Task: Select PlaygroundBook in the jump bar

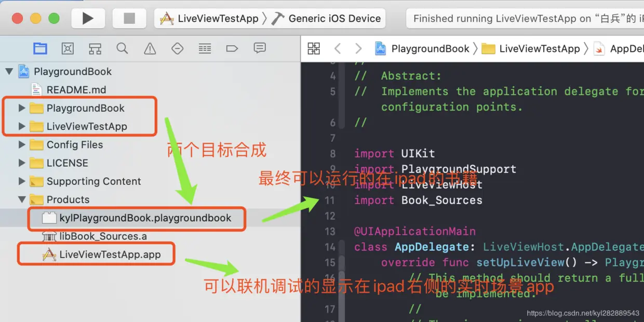Action: click(x=422, y=49)
